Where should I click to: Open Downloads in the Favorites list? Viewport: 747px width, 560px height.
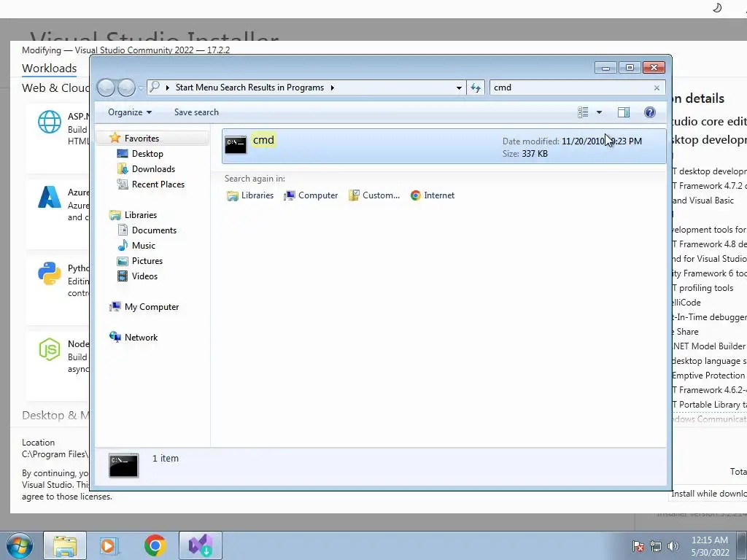[x=153, y=169]
